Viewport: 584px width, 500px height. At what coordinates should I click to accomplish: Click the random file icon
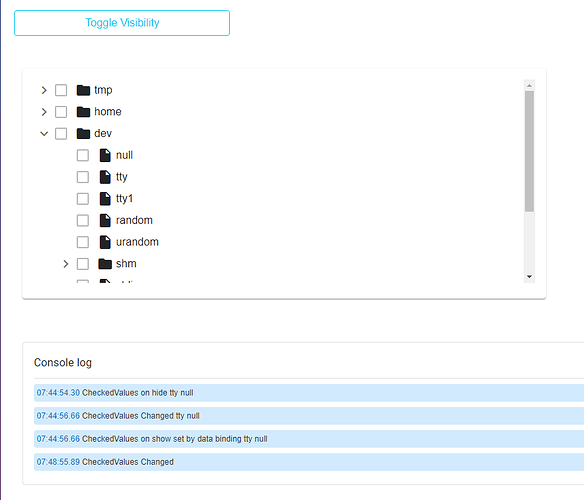(105, 221)
